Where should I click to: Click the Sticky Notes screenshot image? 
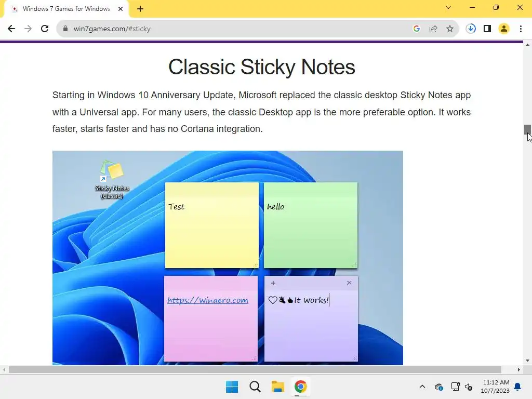point(228,258)
